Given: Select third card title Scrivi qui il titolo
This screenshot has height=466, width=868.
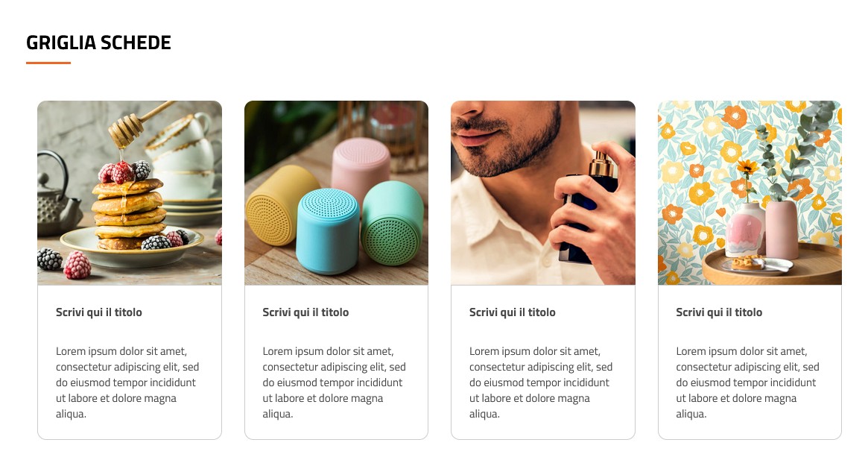Looking at the screenshot, I should click(x=513, y=312).
